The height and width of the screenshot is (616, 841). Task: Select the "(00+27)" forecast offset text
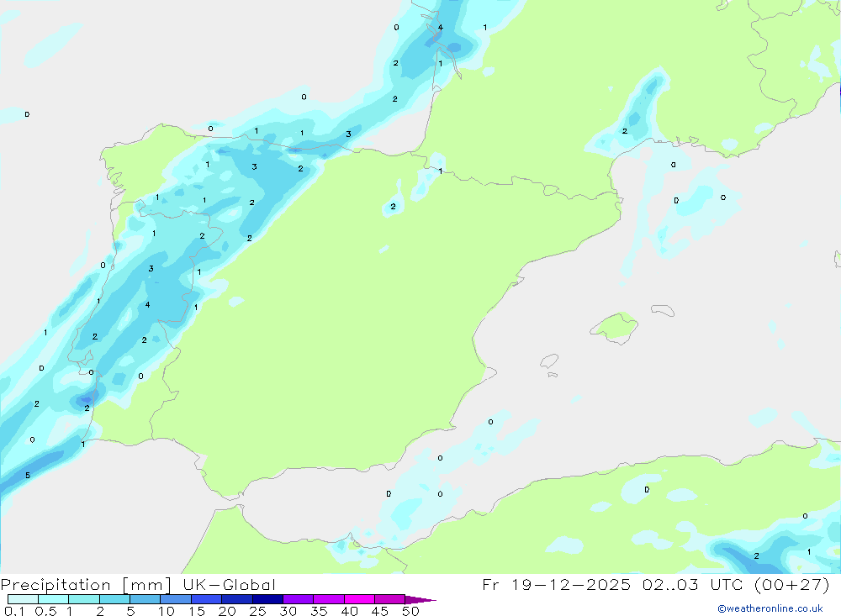(x=791, y=584)
